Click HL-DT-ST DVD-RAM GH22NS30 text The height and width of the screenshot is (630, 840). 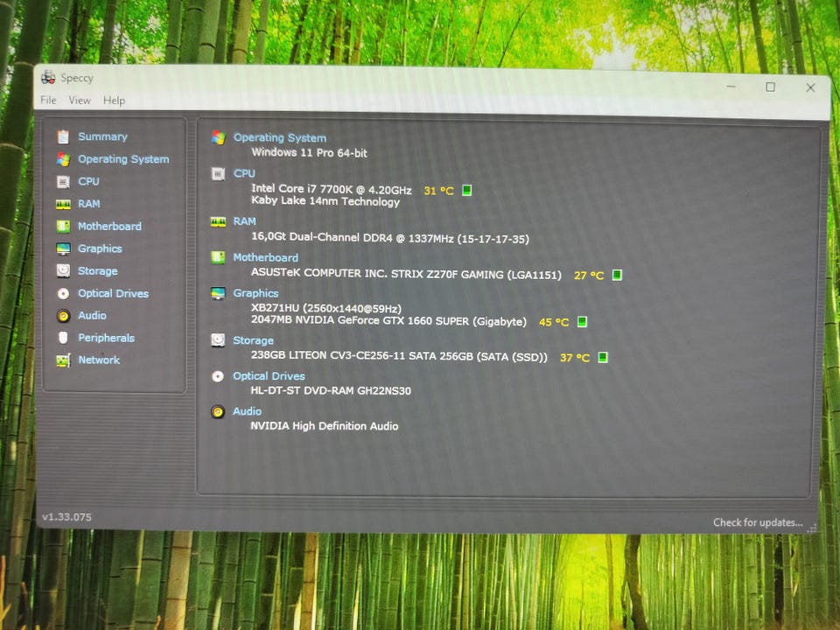(331, 390)
